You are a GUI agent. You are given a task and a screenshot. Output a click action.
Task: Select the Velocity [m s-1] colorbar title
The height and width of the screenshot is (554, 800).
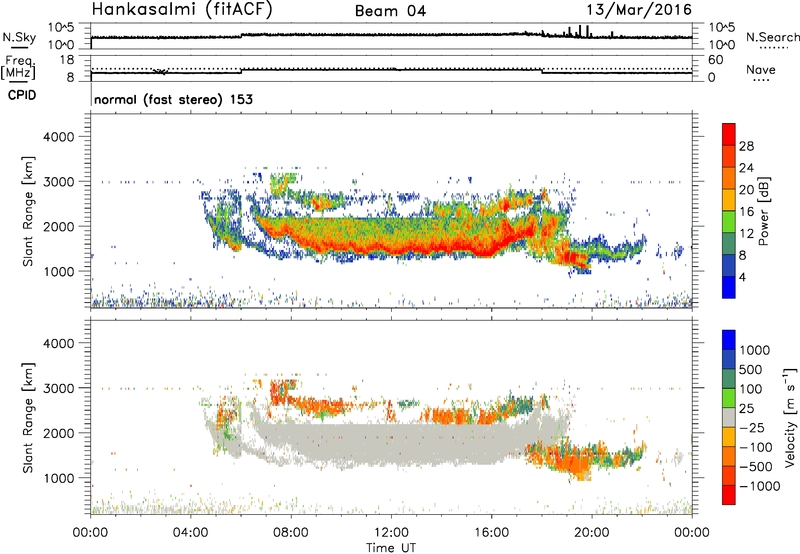pyautogui.click(x=790, y=417)
